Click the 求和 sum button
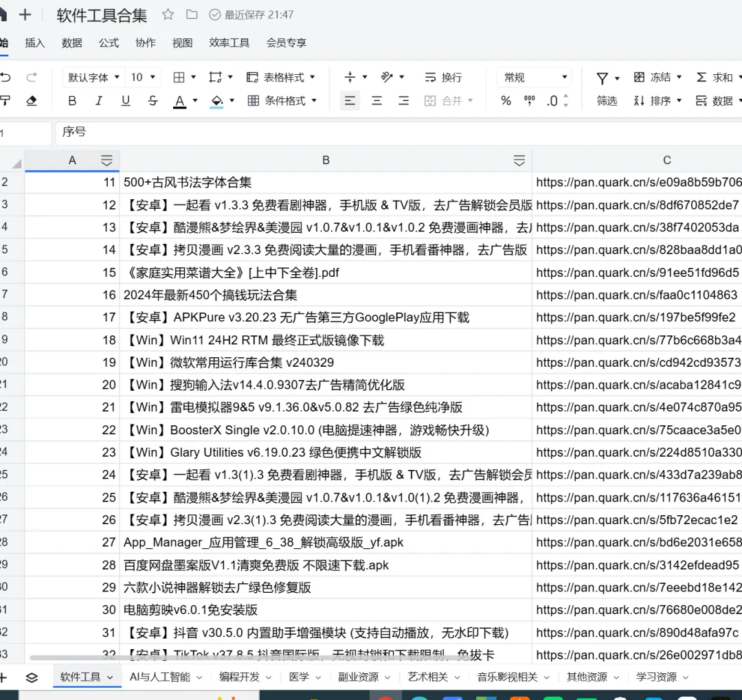742x700 pixels. click(x=715, y=77)
